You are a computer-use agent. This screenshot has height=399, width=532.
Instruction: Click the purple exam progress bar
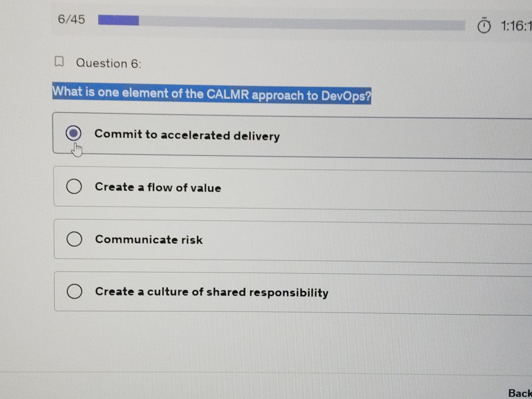(x=118, y=20)
